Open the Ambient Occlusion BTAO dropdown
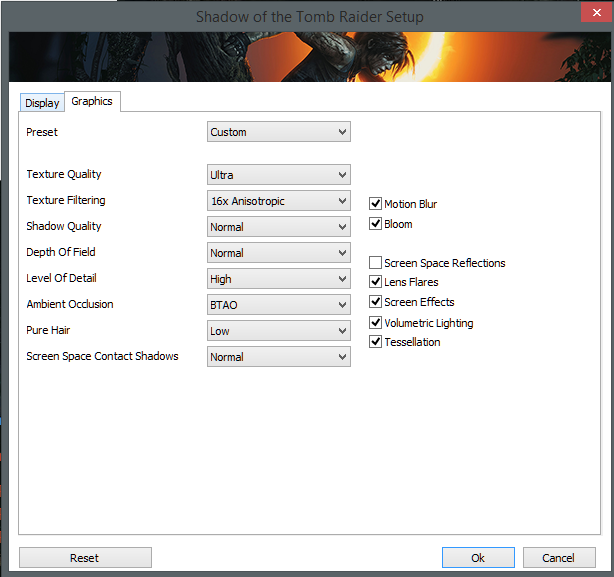614x577 pixels. click(279, 305)
